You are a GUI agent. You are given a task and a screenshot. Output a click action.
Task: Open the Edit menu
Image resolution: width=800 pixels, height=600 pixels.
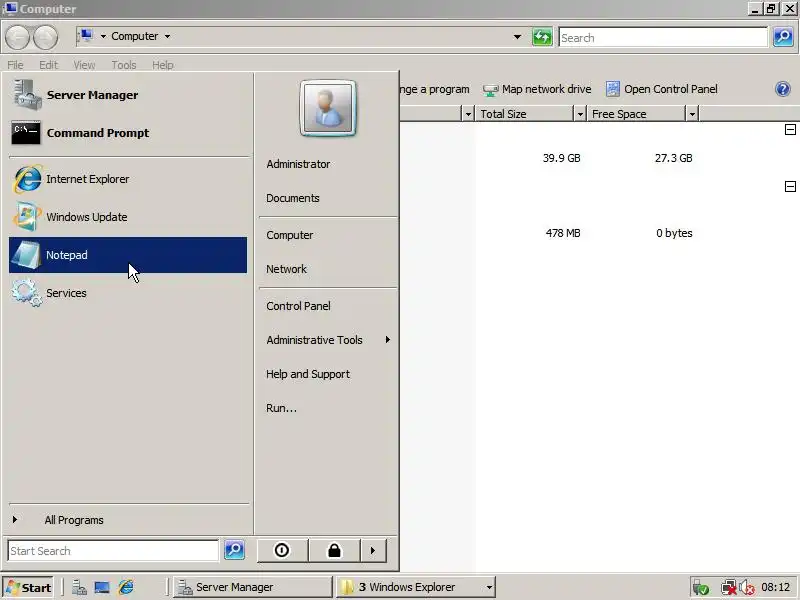(x=48, y=65)
